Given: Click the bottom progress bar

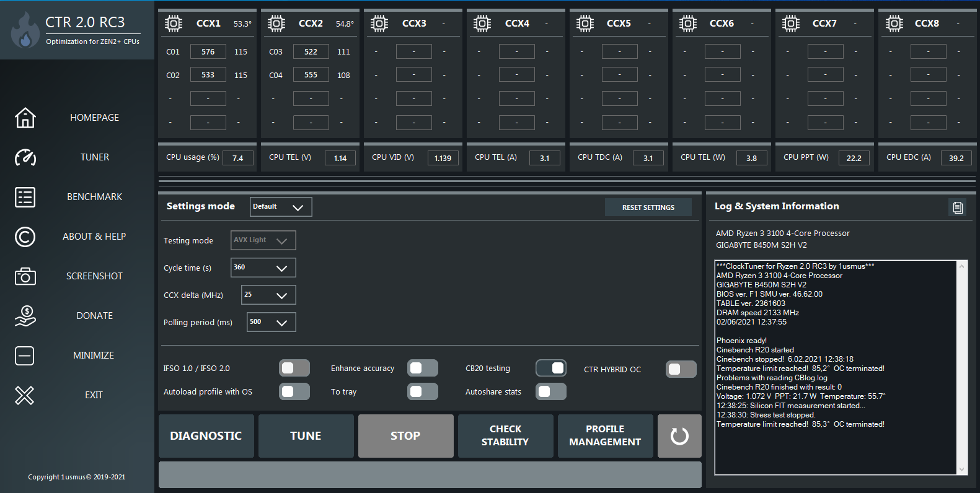Looking at the screenshot, I should point(430,475).
